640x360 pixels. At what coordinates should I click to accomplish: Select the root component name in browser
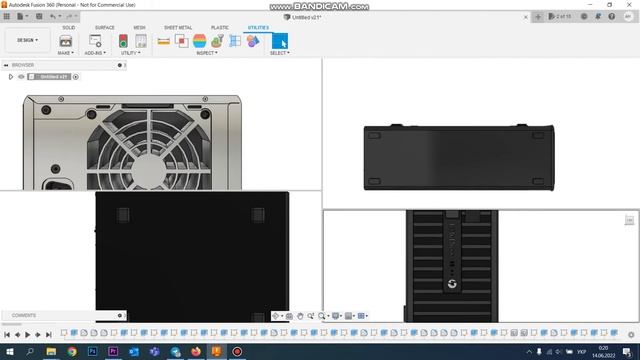point(53,77)
